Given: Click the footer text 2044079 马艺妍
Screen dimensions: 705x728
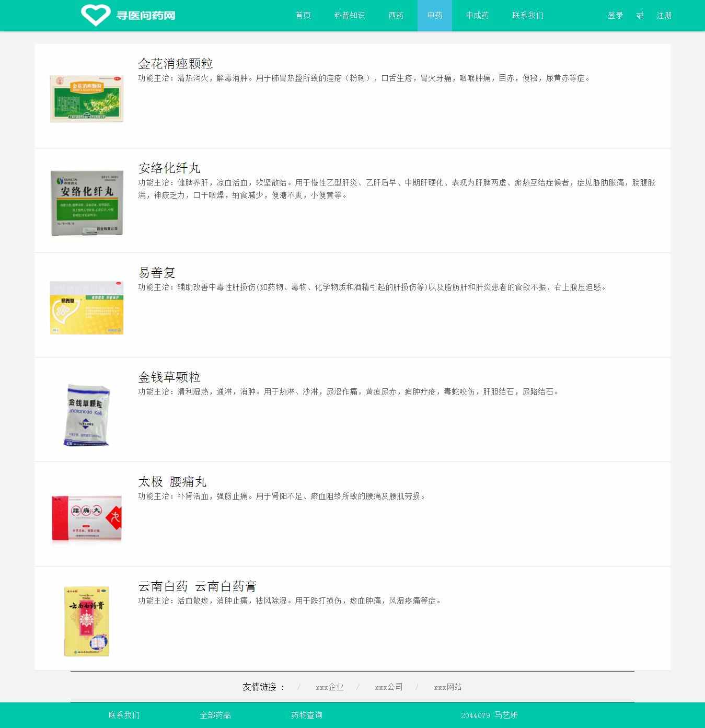Looking at the screenshot, I should pyautogui.click(x=489, y=715).
